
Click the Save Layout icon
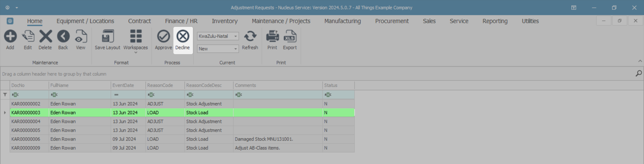107,36
